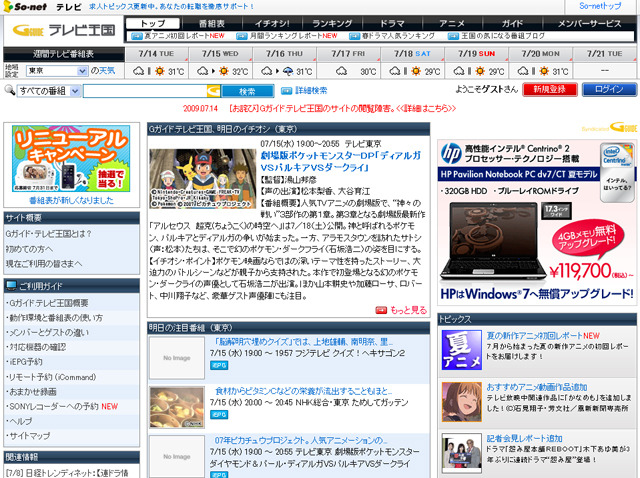Click the G-Guide テレビ王国 logo

(x=64, y=31)
